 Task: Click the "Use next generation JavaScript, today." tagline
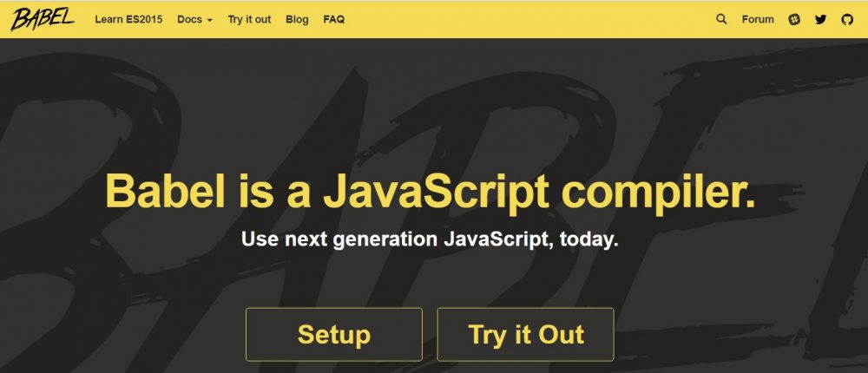point(430,239)
